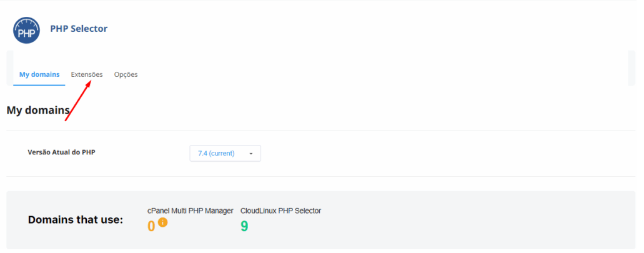
Task: Click the caret arrow in version dropdown
Action: 250,154
